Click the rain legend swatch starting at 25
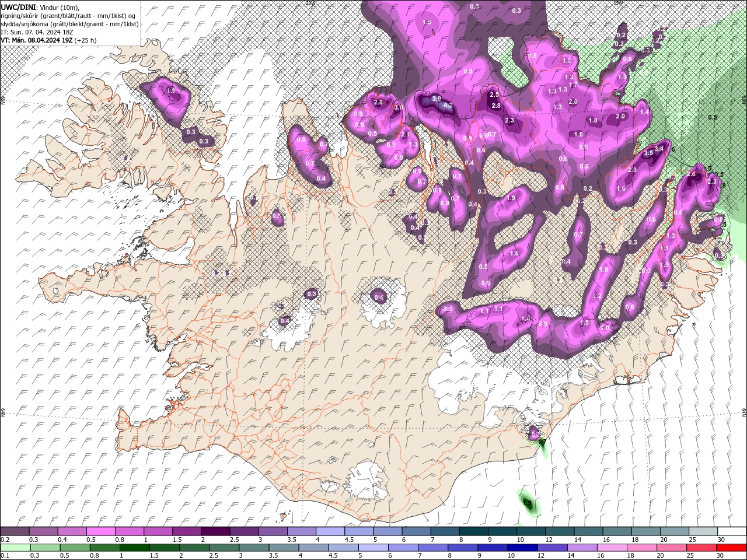Screen dimensions: 747x560 pyautogui.click(x=701, y=547)
